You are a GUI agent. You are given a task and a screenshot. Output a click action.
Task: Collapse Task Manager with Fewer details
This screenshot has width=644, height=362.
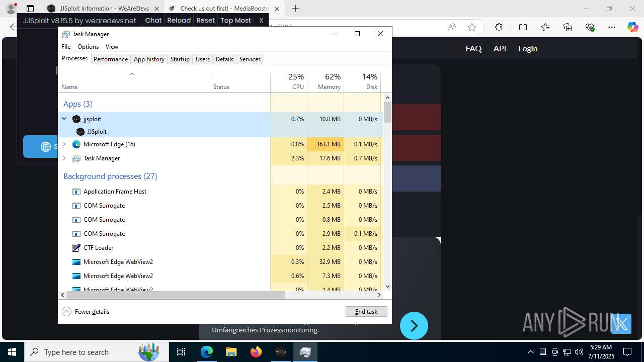tap(86, 312)
